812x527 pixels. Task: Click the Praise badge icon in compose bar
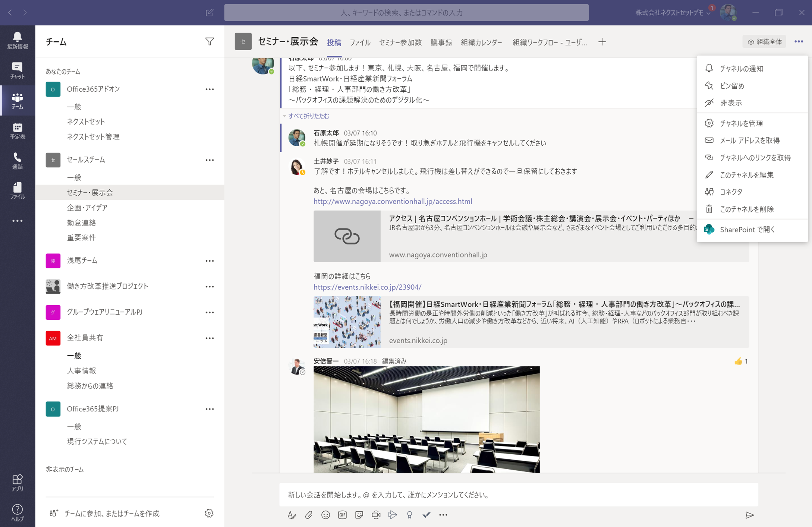click(x=409, y=515)
